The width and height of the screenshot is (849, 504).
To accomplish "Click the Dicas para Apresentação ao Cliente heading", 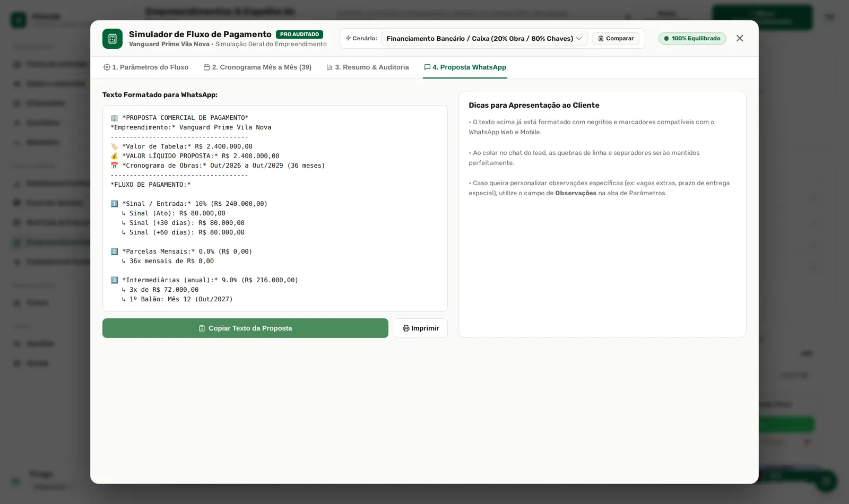I will tap(534, 105).
